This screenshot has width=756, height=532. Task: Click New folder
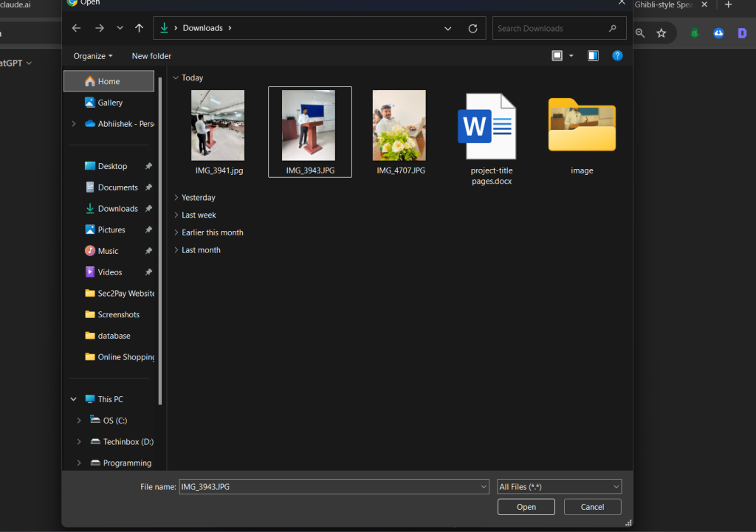point(151,55)
